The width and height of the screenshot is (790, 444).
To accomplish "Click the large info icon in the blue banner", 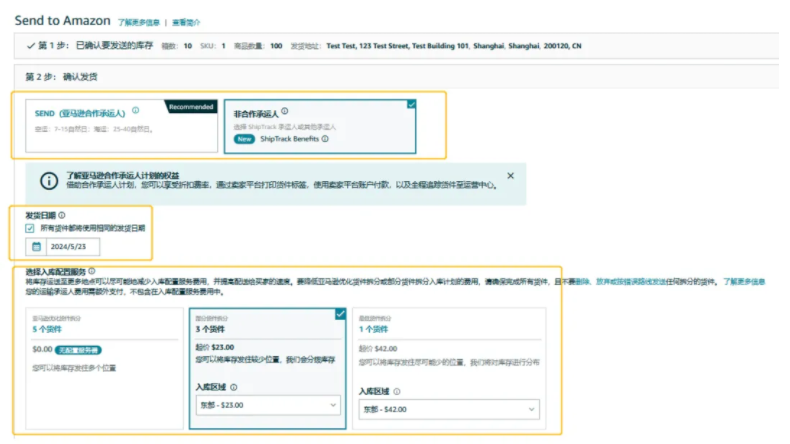I will coord(49,181).
